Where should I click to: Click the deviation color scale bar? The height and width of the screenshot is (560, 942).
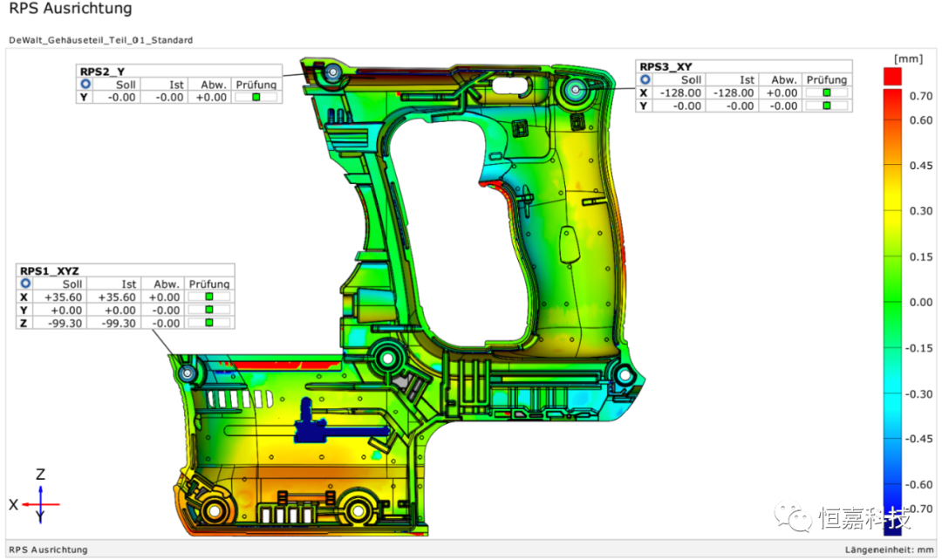point(893,311)
